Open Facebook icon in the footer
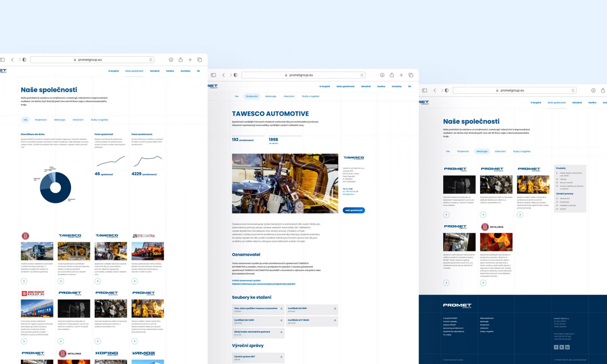Image resolution: width=607 pixels, height=364 pixels. (556, 347)
